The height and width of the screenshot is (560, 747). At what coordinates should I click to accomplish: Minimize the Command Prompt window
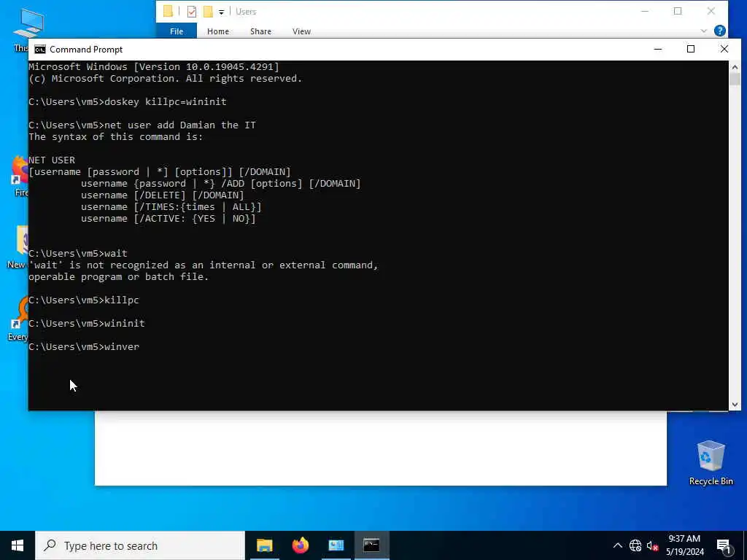click(657, 49)
